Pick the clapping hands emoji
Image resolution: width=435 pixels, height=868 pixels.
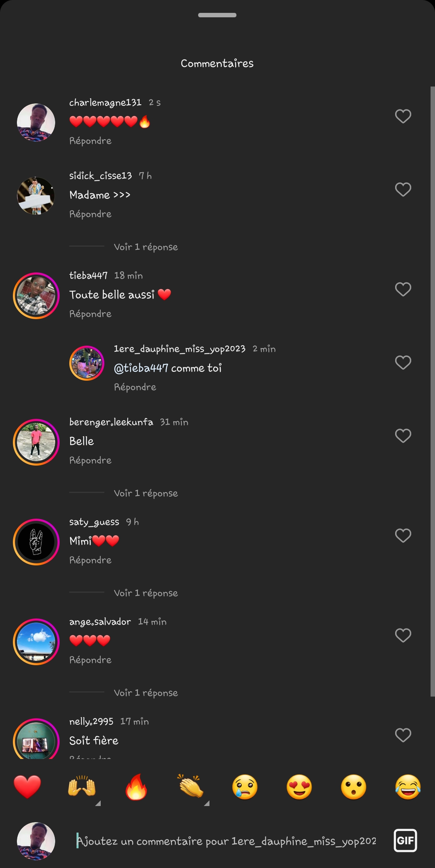[191, 787]
